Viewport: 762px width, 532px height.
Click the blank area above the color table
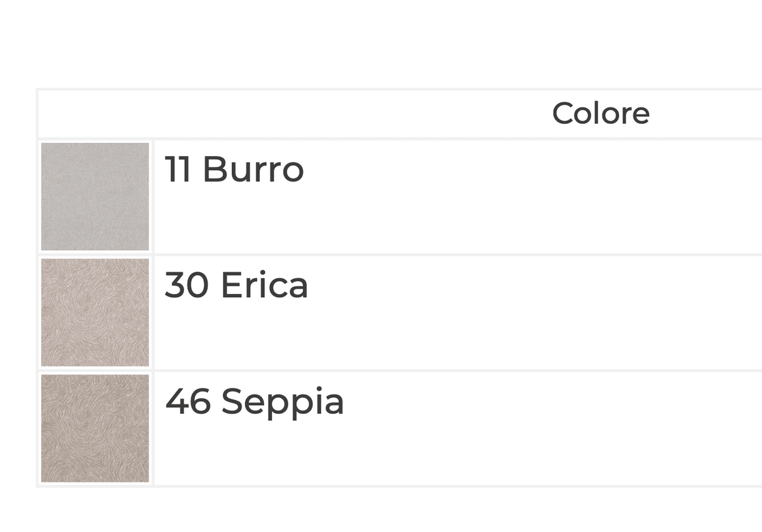[x=381, y=43]
